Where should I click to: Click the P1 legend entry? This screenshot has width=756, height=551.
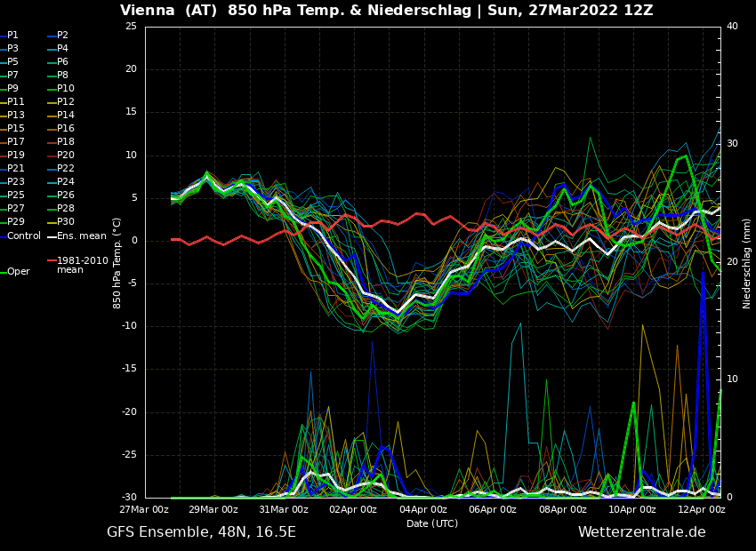tap(12, 36)
